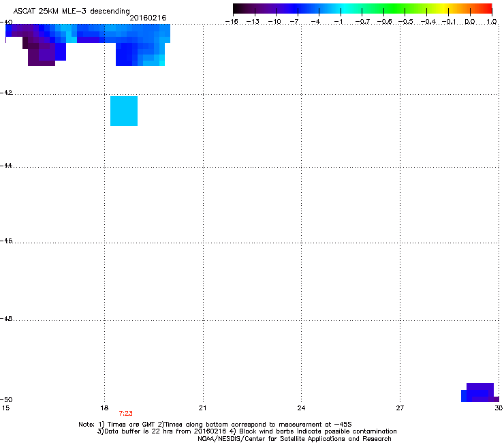504x443 pixels.
Task: Click the -0.4 label on color bar
Action: tap(428, 22)
